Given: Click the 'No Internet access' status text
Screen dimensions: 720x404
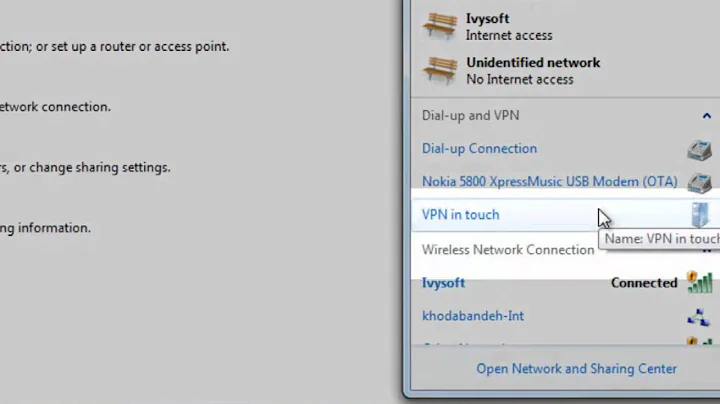Looking at the screenshot, I should 520,79.
